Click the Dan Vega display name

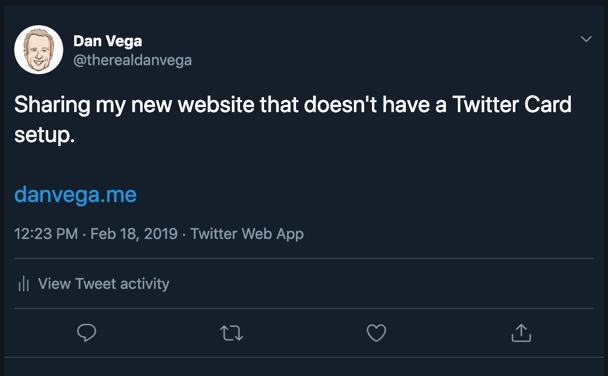108,41
